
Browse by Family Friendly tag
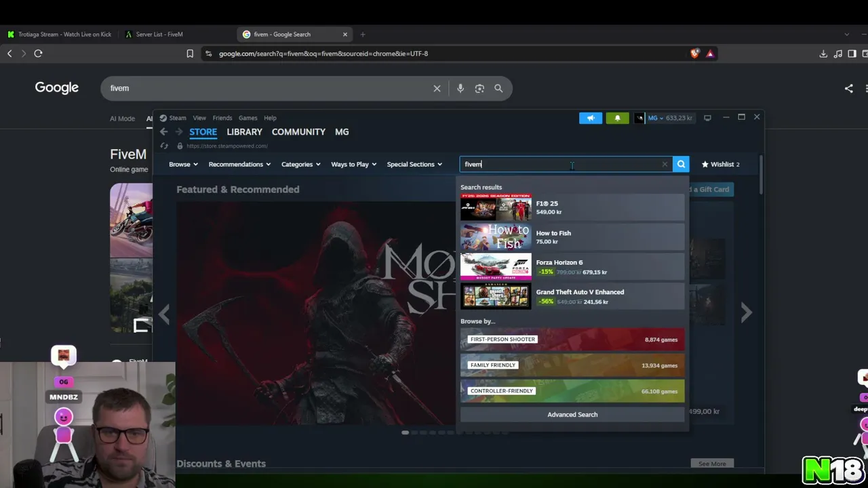pos(572,365)
